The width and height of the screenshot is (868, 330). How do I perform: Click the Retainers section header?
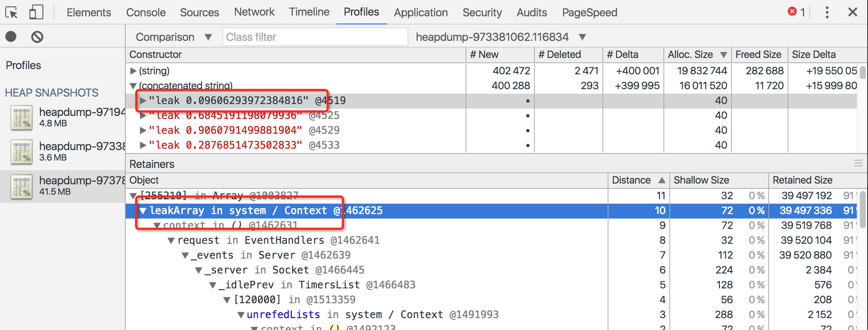tap(152, 164)
